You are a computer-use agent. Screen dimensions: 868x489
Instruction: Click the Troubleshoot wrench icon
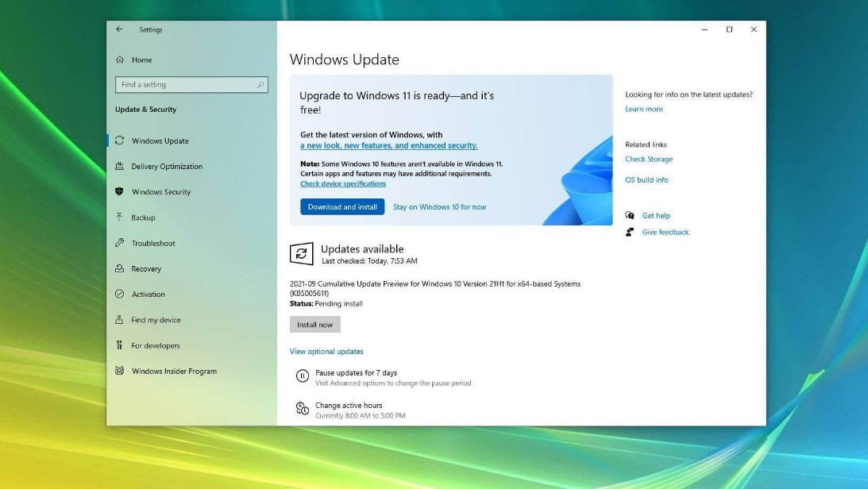pyautogui.click(x=120, y=243)
